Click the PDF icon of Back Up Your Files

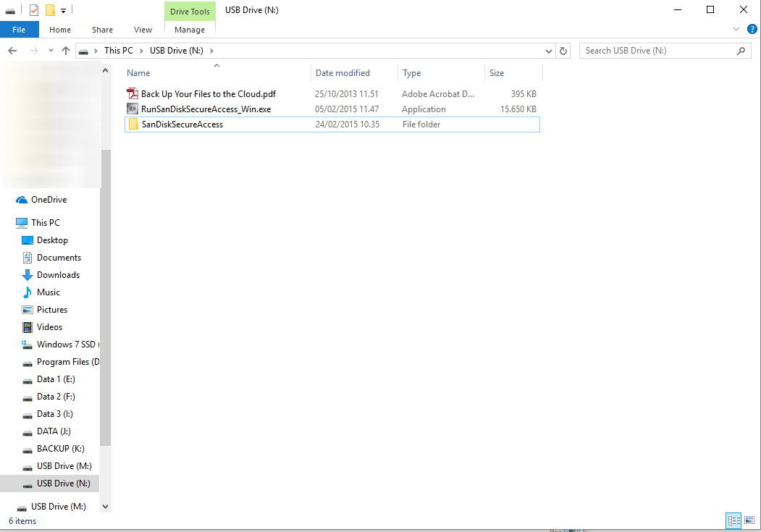click(x=133, y=93)
